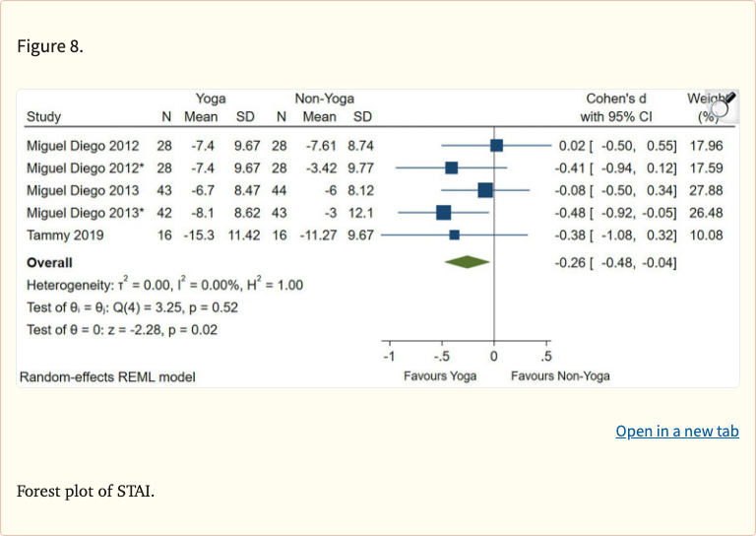Click the Miguel Diego 2013* square marker
Screen dimensions: 756x536
[443, 212]
